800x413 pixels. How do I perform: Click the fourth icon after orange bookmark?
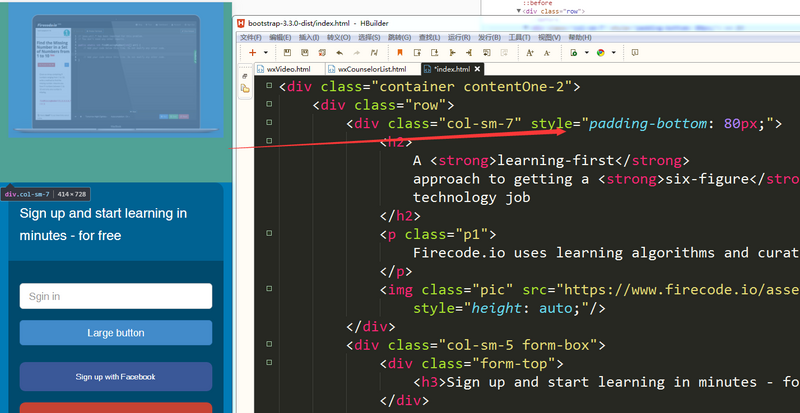[452, 53]
